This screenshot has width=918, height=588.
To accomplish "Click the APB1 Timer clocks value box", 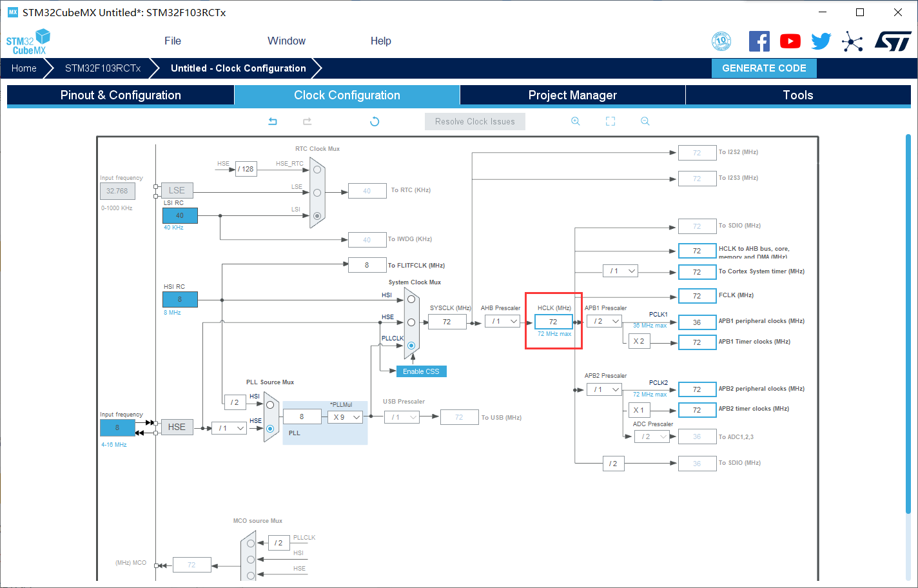I will (x=698, y=342).
